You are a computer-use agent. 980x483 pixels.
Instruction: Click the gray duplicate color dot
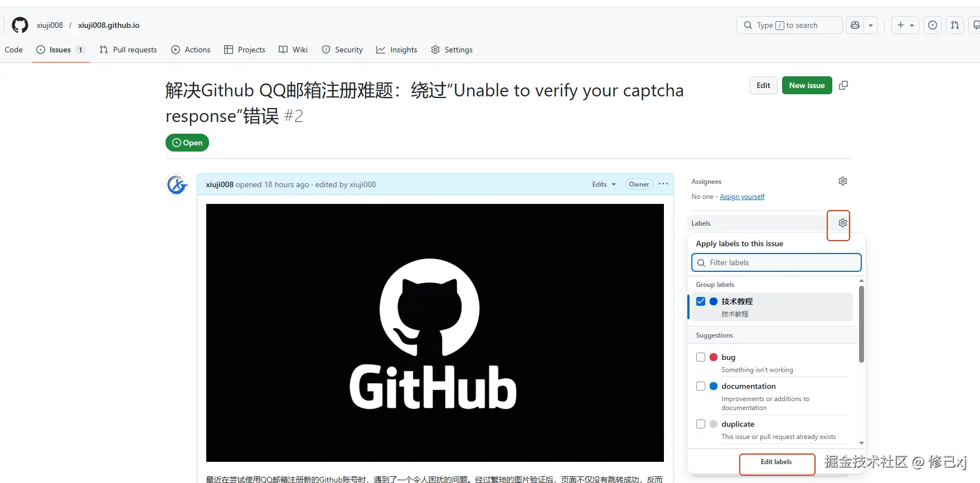pyautogui.click(x=714, y=424)
